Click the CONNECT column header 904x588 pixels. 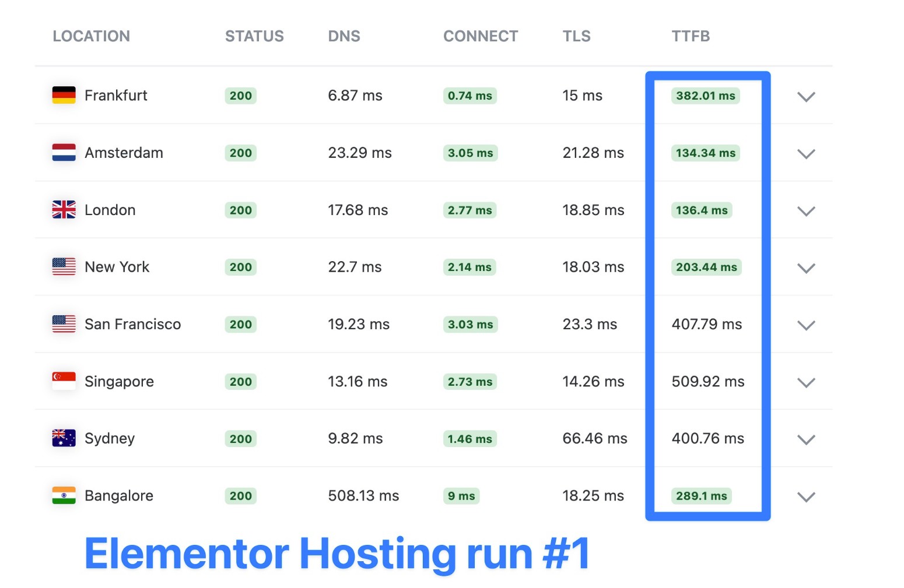pyautogui.click(x=481, y=36)
